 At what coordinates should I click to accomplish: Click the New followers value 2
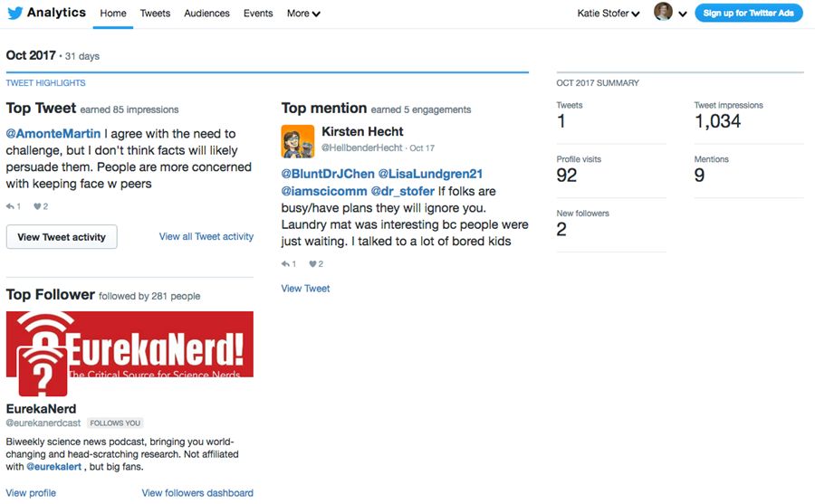click(561, 229)
